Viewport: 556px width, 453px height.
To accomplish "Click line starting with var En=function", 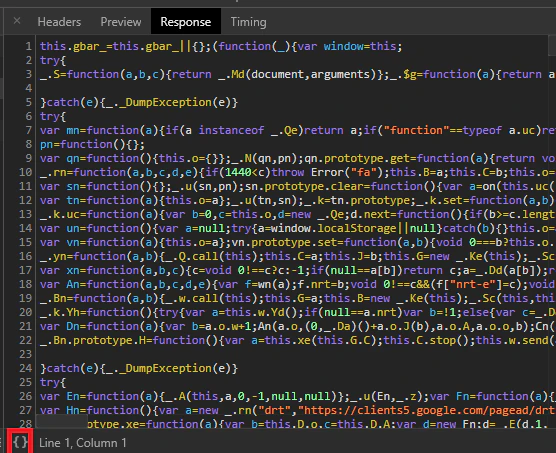I will pyautogui.click(x=298, y=396).
